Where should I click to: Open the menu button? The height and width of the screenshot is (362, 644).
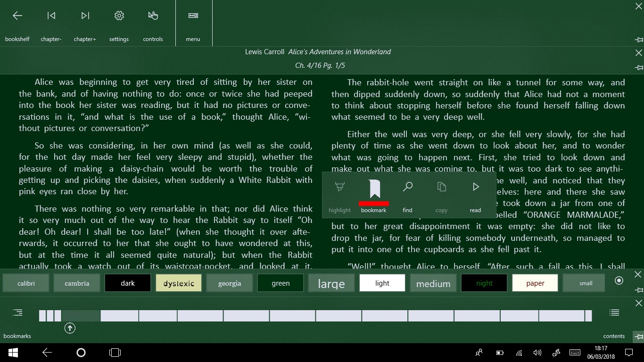point(193,24)
